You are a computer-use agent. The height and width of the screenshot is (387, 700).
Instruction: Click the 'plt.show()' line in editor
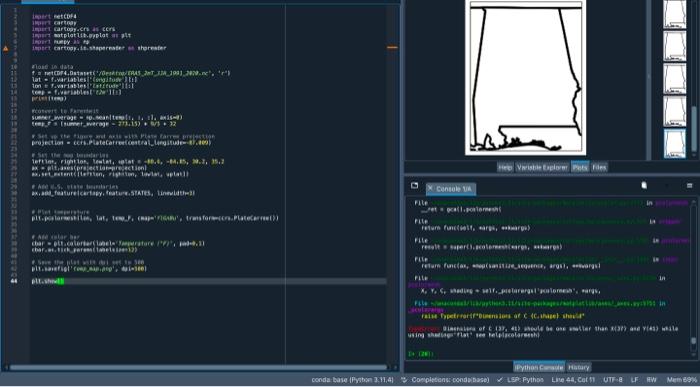coord(48,281)
